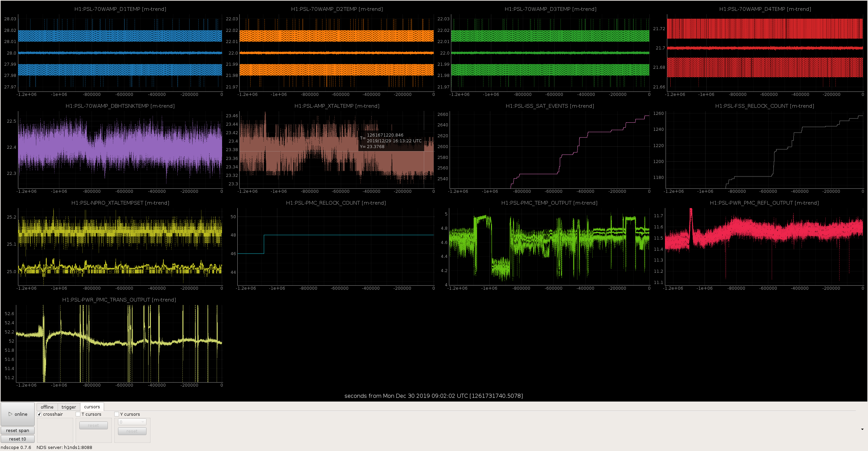Click reset under T cursors
The width and height of the screenshot is (868, 451).
[94, 425]
